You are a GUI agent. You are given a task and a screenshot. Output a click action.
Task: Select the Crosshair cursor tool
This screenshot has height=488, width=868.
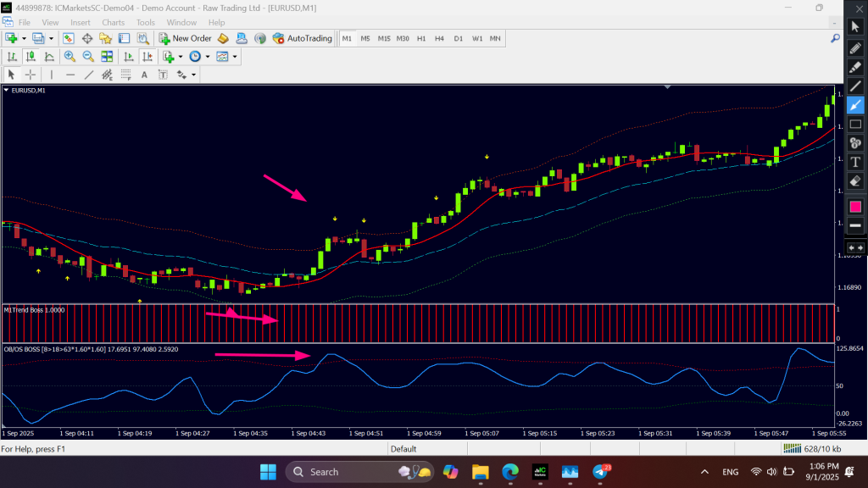point(31,75)
